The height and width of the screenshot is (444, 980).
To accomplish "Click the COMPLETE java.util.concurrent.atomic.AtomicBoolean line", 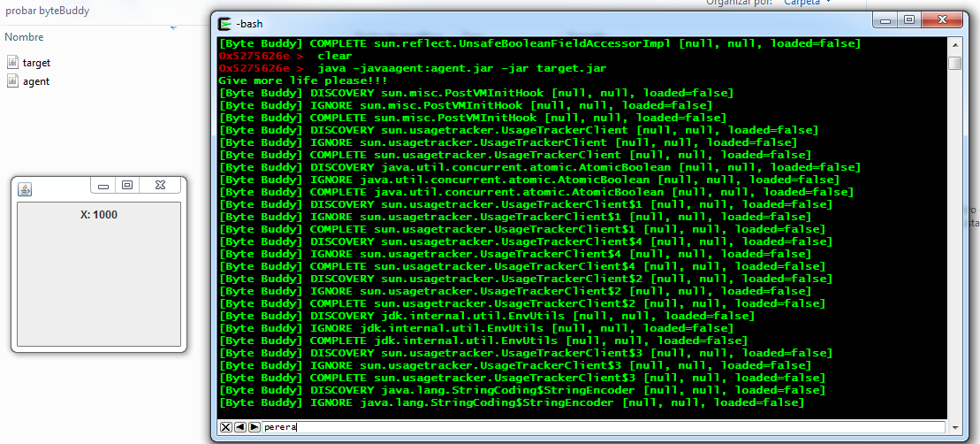I will [x=536, y=192].
